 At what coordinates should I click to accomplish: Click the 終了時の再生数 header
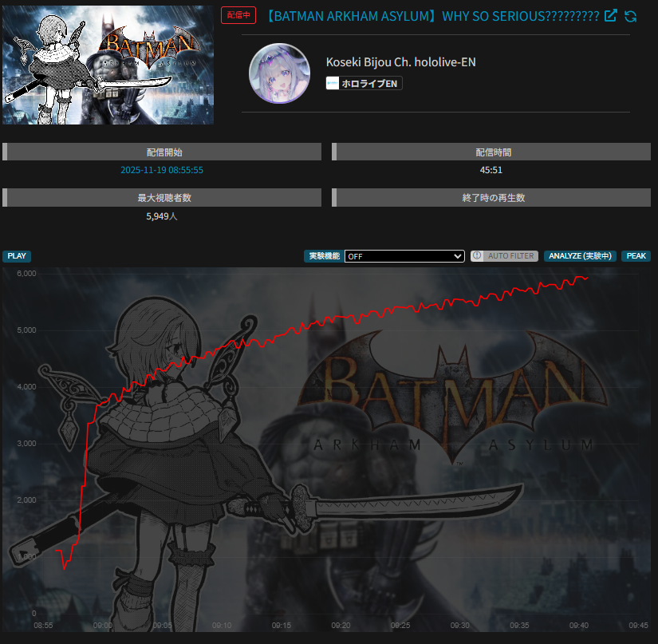coord(491,197)
